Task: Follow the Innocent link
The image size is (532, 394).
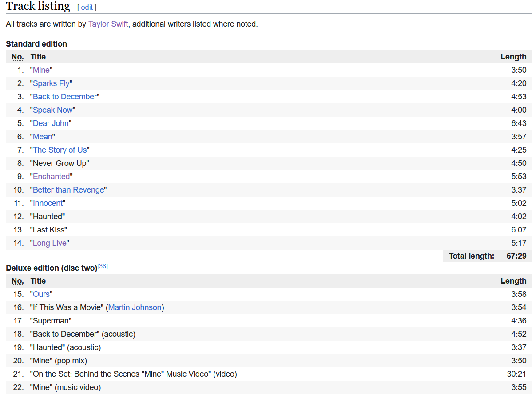Action: point(48,203)
